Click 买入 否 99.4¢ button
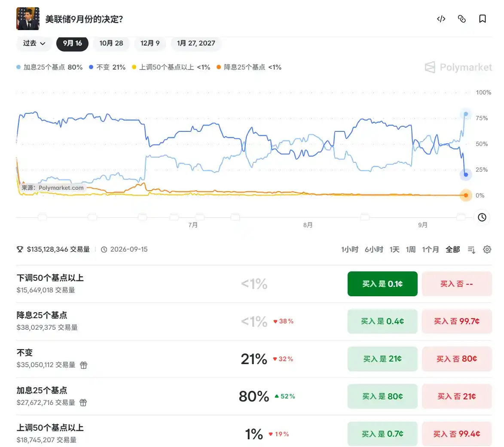Viewport: 504px width, 447px height. [x=457, y=434]
